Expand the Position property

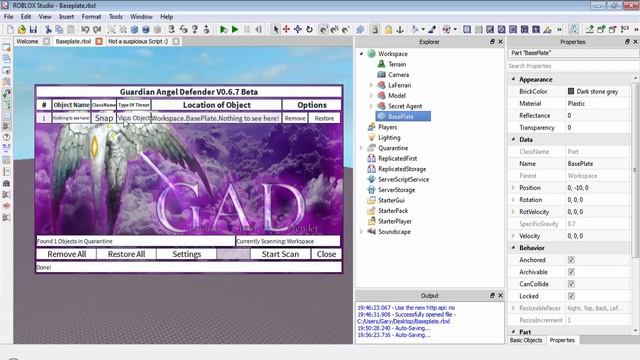pyautogui.click(x=513, y=188)
